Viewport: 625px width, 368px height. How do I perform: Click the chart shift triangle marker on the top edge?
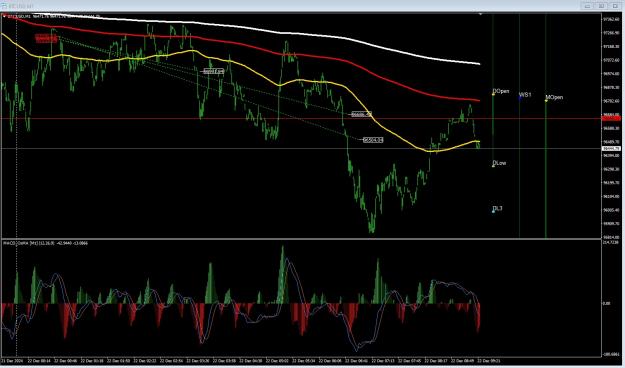[x=480, y=14]
